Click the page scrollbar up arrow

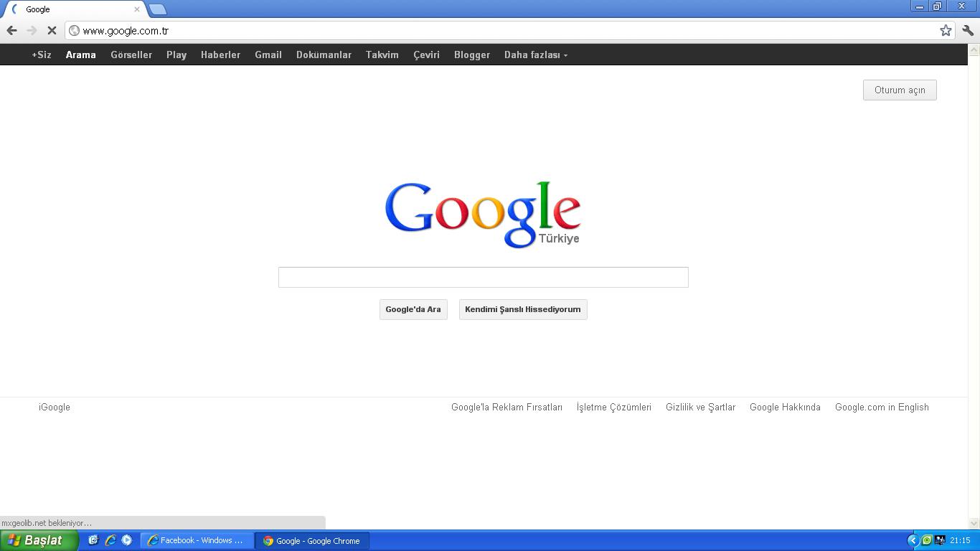(x=974, y=50)
